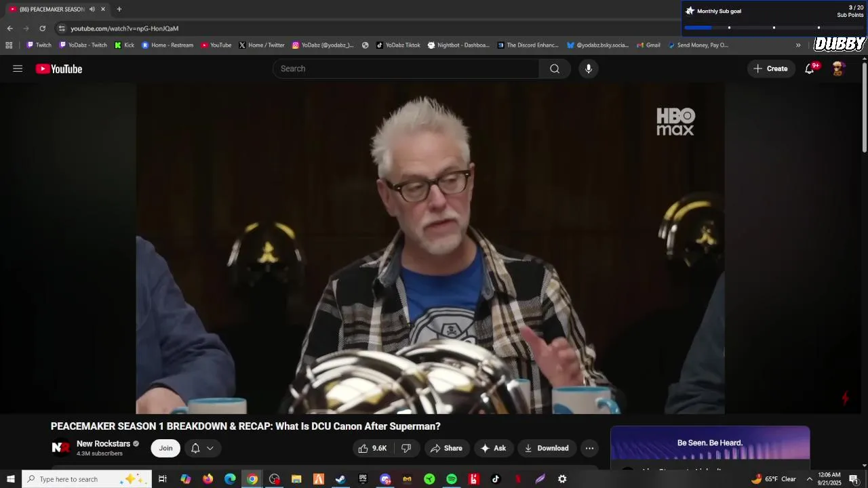Viewport: 868px width, 488px height.
Task: Open the Home - Restream bookmark
Action: pyautogui.click(x=167, y=45)
